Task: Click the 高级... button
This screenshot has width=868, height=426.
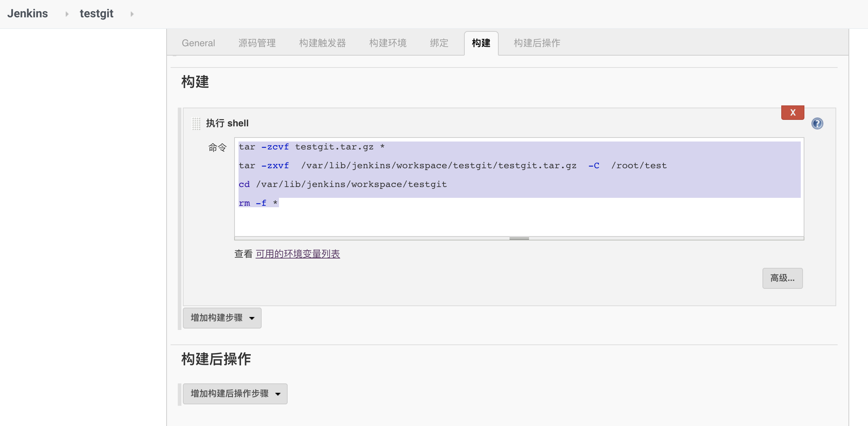Action: (782, 278)
